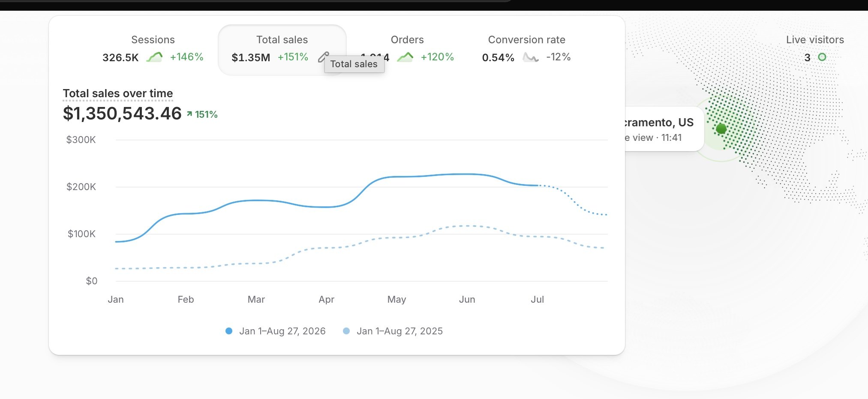
Task: Click the Conversion rate gray sparkline icon
Action: point(531,57)
